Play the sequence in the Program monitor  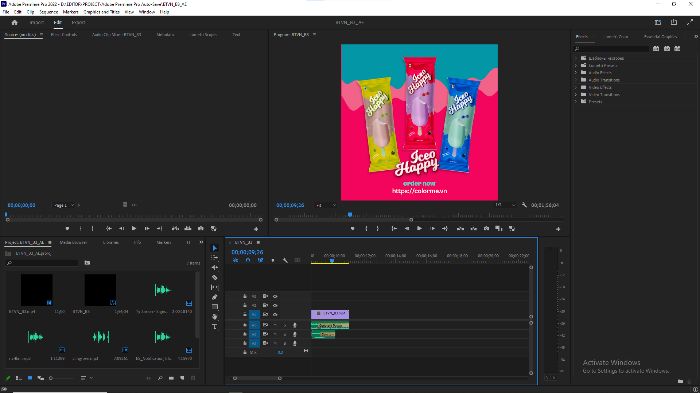tap(419, 228)
